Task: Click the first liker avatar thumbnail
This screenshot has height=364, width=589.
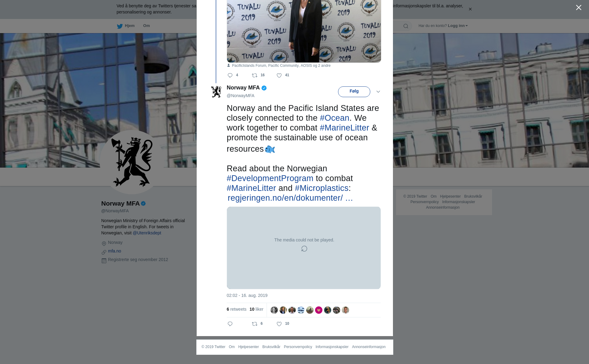Action: 274,310
